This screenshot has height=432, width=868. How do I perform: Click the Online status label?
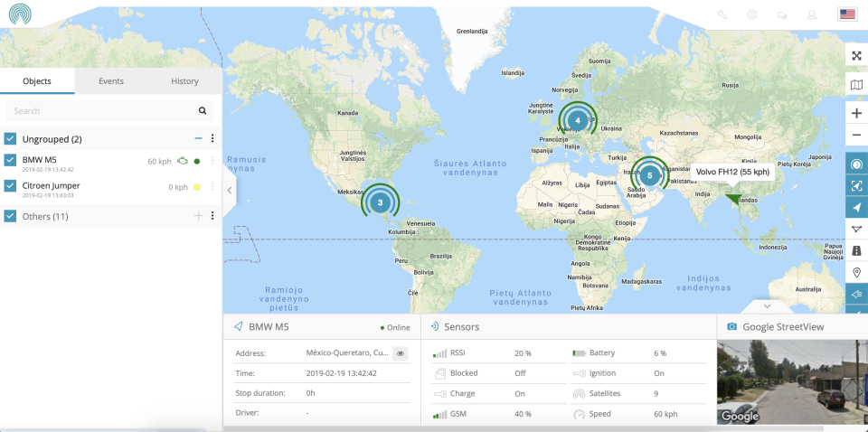(x=399, y=327)
